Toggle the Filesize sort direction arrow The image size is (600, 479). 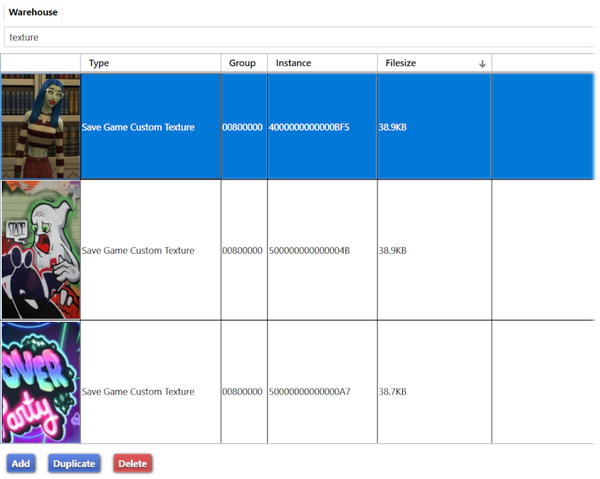pos(482,63)
